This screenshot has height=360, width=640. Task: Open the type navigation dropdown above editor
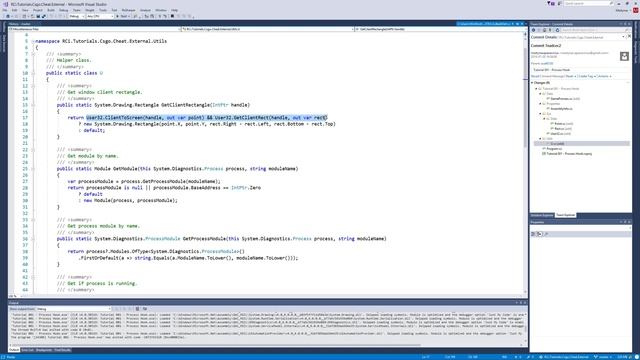[267, 29]
